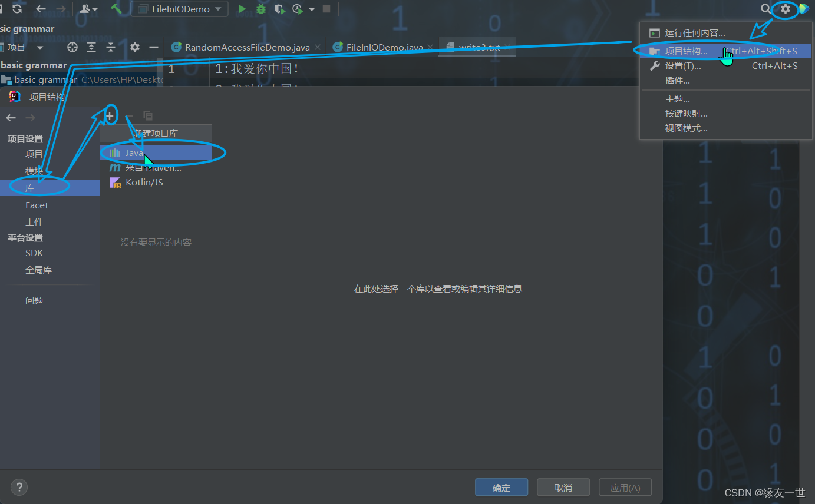Click the Expand All icon in project panel
Viewport: 815px width, 504px height.
[x=91, y=47]
